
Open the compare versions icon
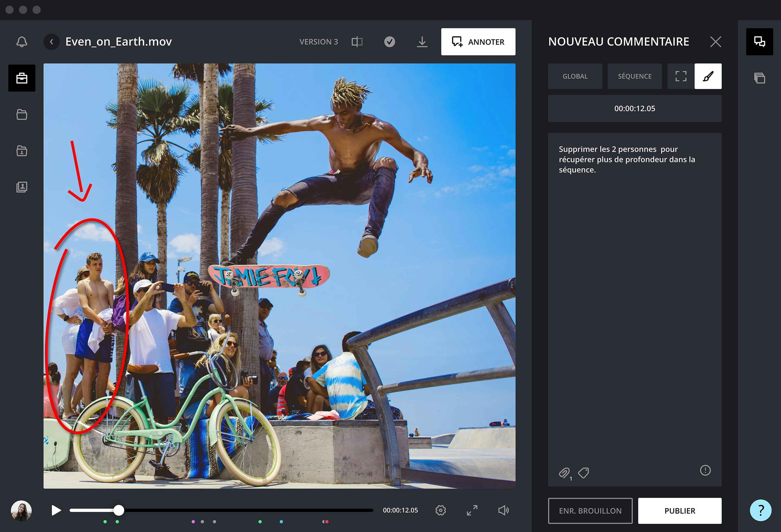(357, 42)
